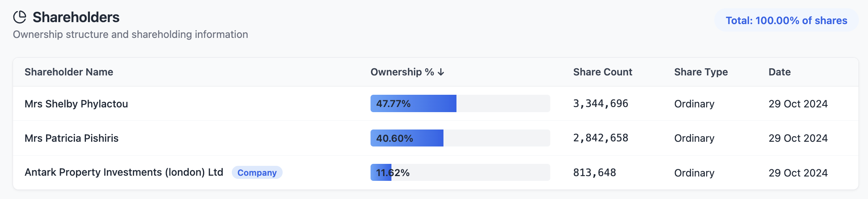Viewport: 868px width, 199px height.
Task: Open Mrs Patricia Pishiris shareholder entry
Action: tap(71, 138)
